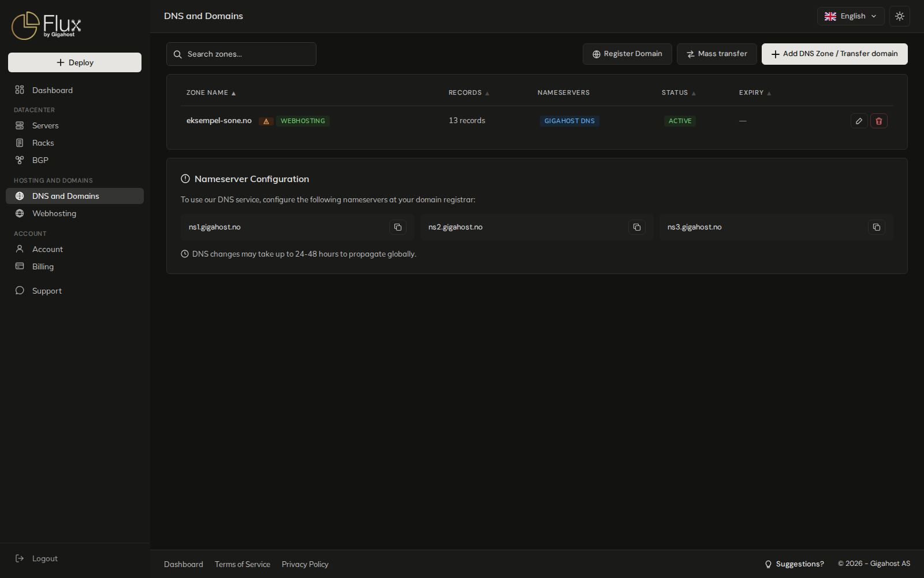Copy ns2.gigahost.no with its copy icon
The height and width of the screenshot is (578, 924).
point(637,227)
